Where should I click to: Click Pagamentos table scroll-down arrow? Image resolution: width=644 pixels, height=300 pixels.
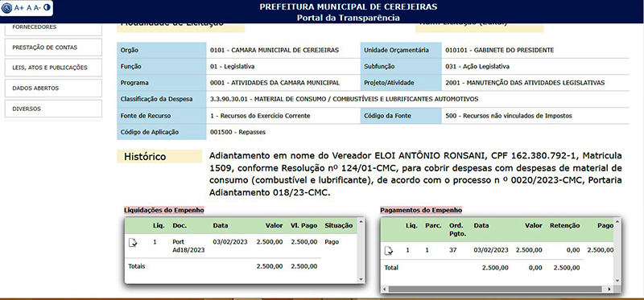617,281
